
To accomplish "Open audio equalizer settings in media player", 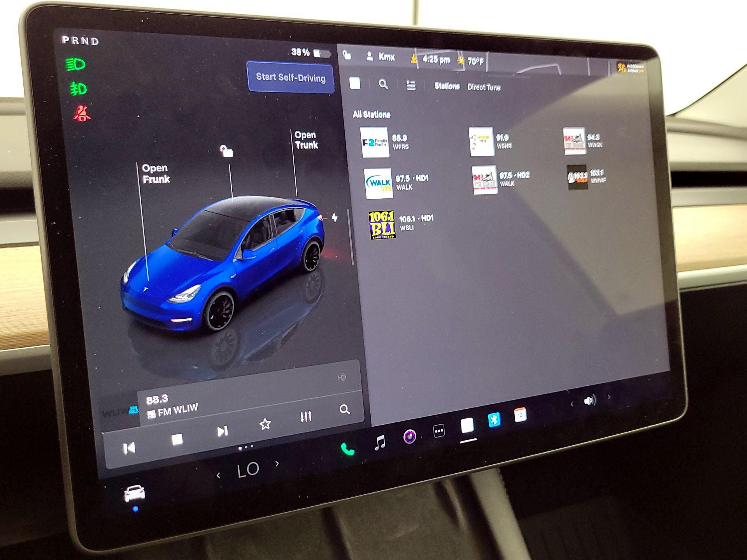I will point(305,416).
